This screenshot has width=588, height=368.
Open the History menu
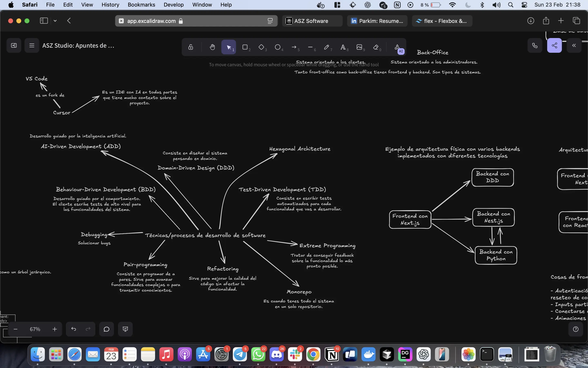click(110, 5)
